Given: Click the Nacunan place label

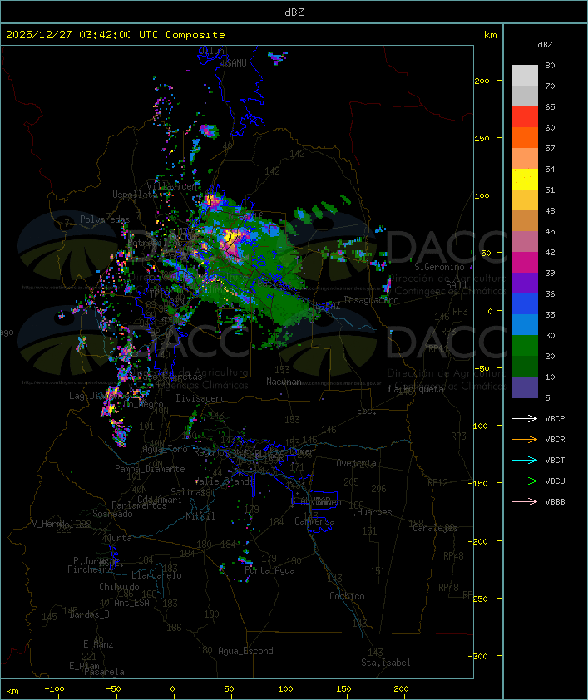Looking at the screenshot, I should tap(284, 382).
